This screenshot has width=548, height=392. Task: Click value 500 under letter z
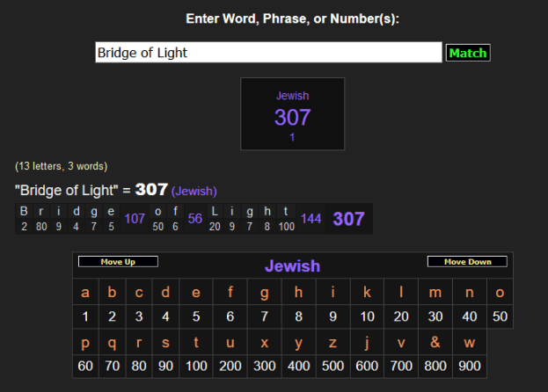(x=333, y=367)
